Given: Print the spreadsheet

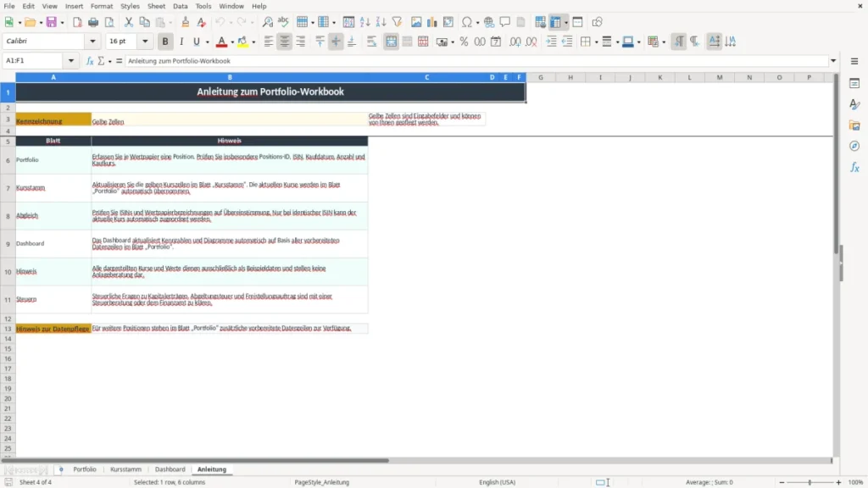Looking at the screenshot, I should (93, 22).
